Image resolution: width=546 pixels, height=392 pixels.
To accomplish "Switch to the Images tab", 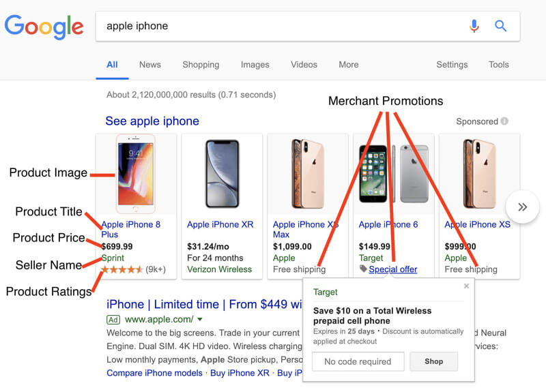I will tap(255, 65).
